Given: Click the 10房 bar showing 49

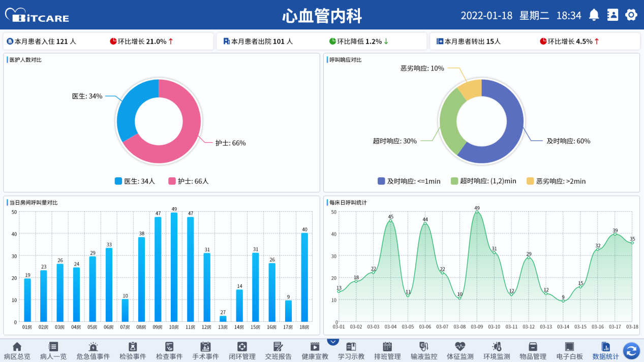Looking at the screenshot, I should (x=174, y=267).
